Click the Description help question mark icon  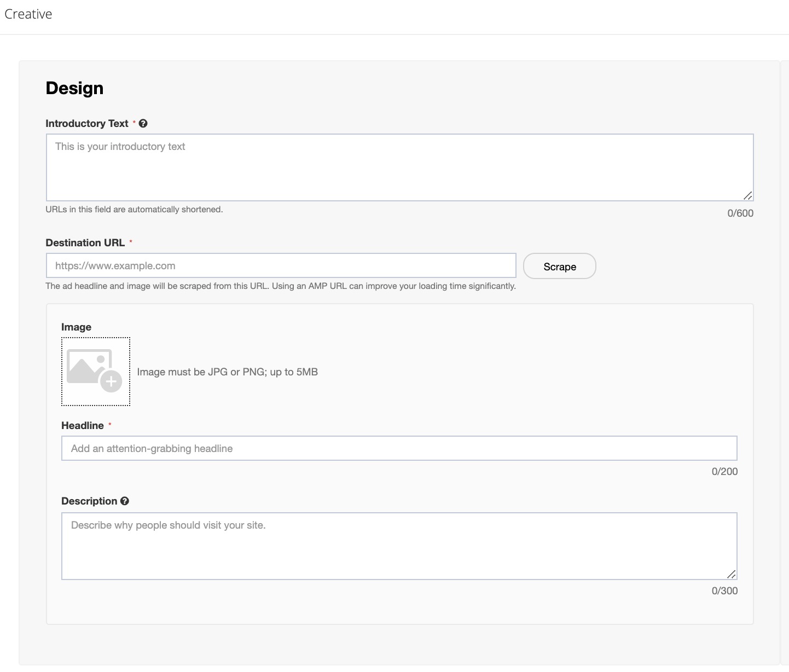[125, 501]
